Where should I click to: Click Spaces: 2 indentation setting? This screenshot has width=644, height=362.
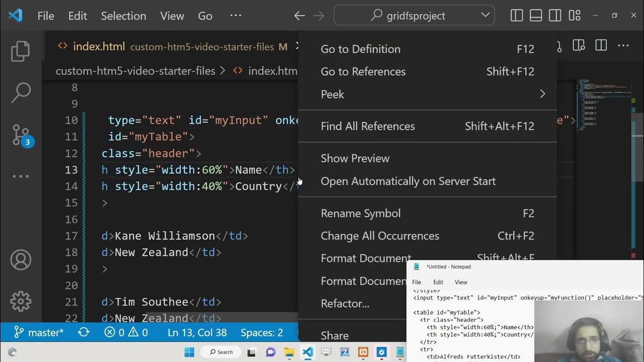262,332
